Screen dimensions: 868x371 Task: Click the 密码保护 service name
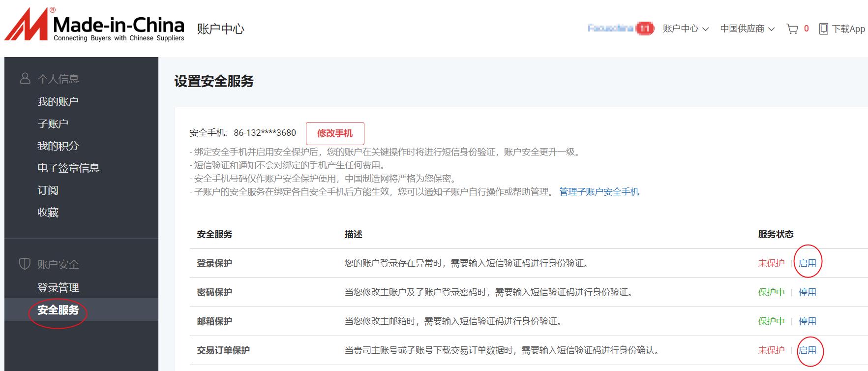(x=214, y=292)
